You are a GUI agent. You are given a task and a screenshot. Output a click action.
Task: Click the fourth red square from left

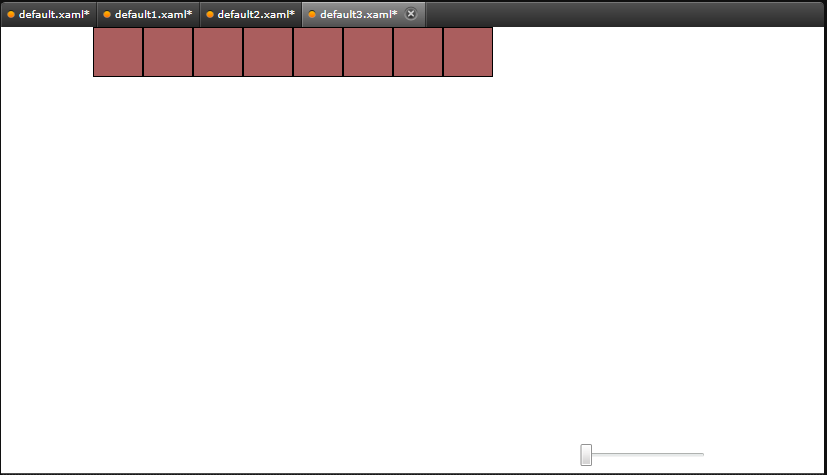point(268,52)
